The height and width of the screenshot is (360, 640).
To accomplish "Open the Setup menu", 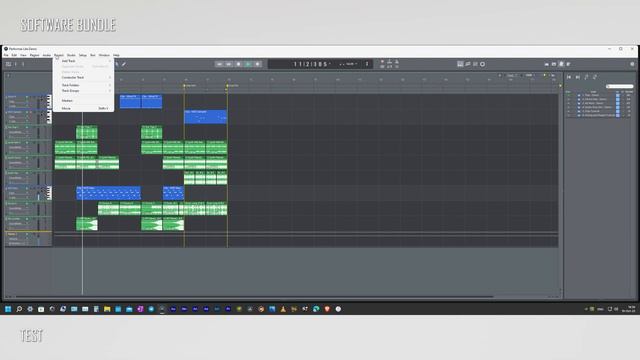I will point(83,55).
